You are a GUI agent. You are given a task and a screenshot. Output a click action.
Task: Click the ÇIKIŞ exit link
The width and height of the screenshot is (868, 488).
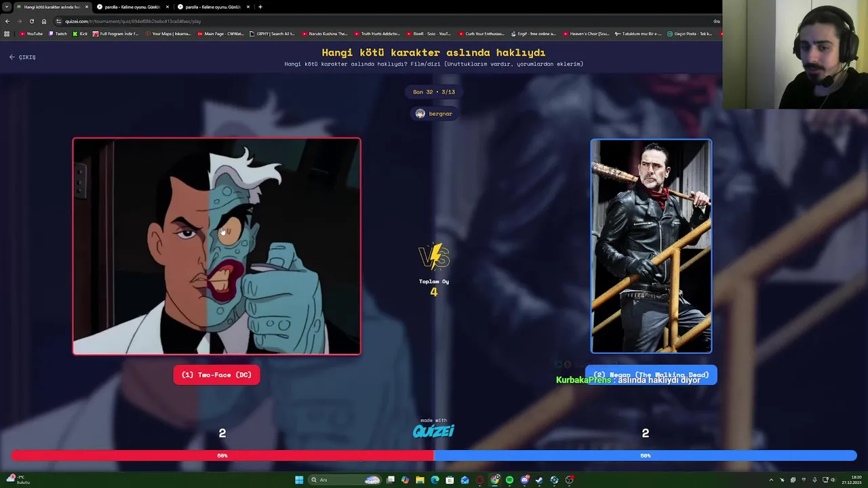coord(22,57)
